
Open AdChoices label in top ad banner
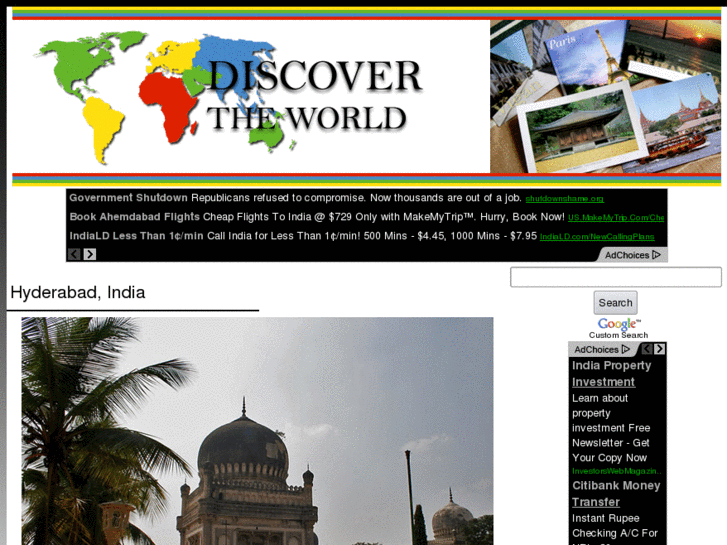pyautogui.click(x=632, y=255)
